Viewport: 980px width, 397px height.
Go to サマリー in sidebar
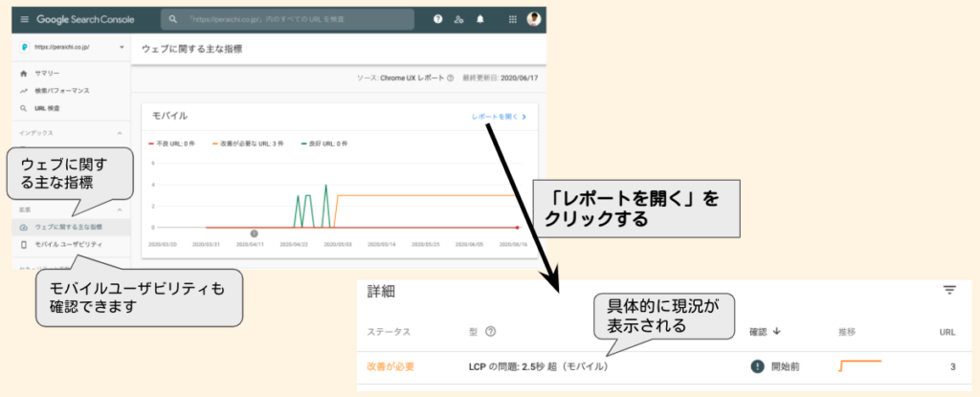coord(48,74)
